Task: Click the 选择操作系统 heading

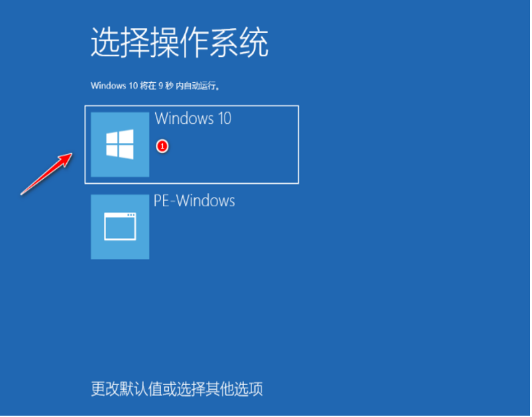Action: (x=180, y=42)
